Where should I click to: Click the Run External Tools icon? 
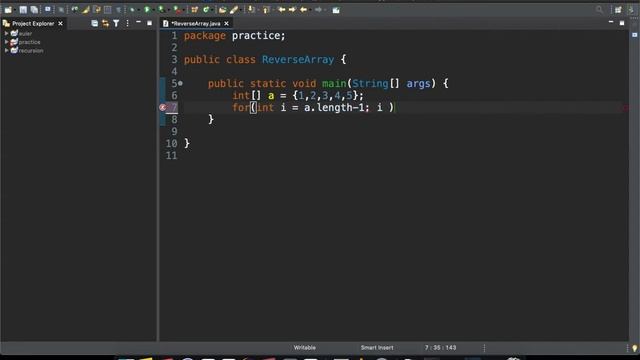click(x=177, y=9)
